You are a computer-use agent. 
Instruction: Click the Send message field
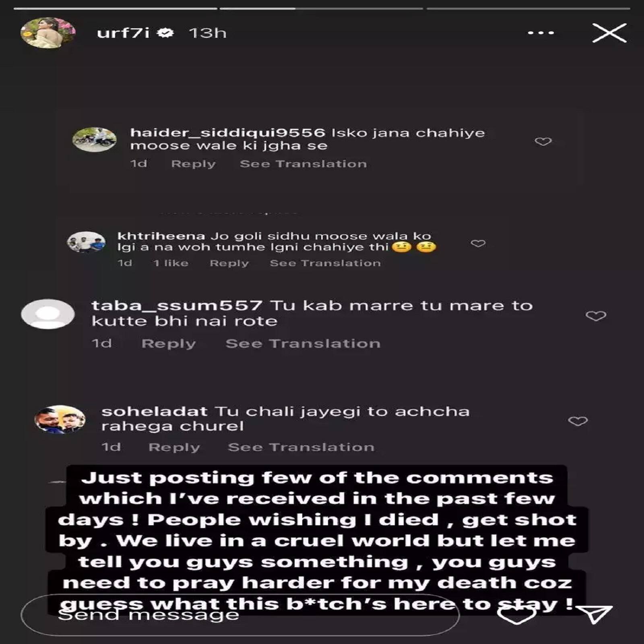(x=240, y=614)
